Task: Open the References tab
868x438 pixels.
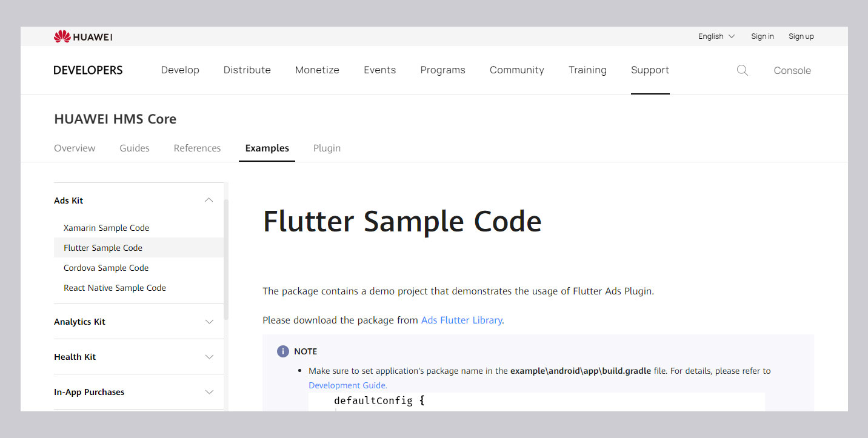Action: [197, 148]
